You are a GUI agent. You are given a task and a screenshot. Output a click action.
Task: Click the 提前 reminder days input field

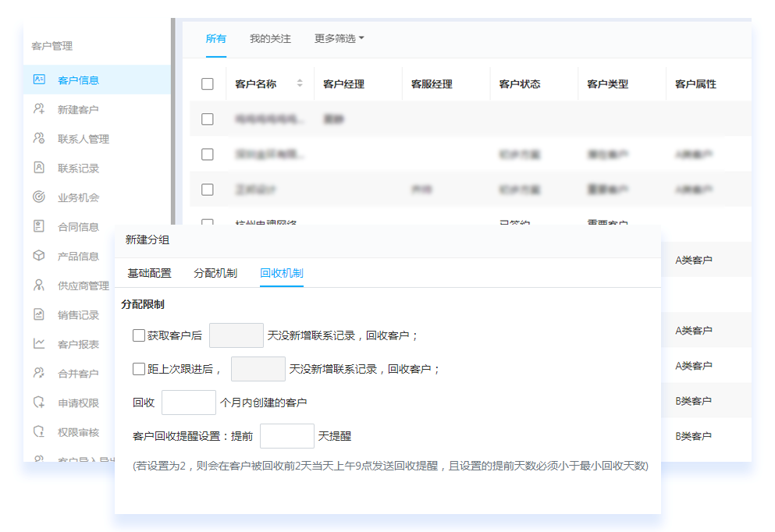click(x=286, y=436)
